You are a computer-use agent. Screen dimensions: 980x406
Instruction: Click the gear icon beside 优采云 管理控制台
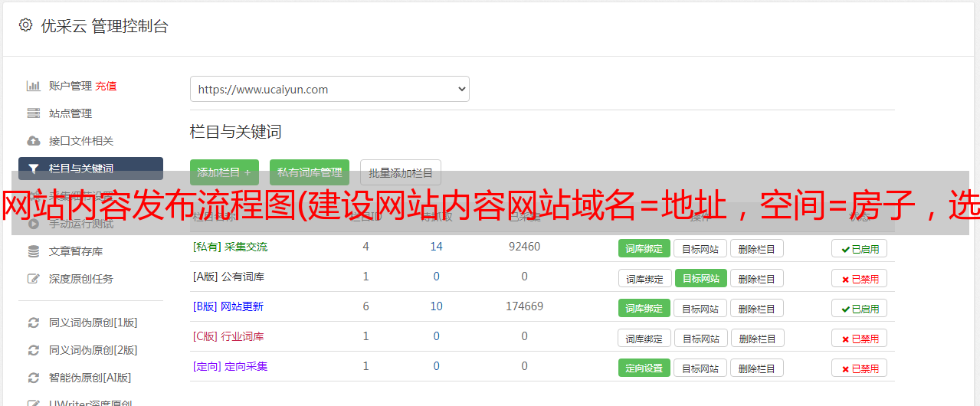pos(25,25)
